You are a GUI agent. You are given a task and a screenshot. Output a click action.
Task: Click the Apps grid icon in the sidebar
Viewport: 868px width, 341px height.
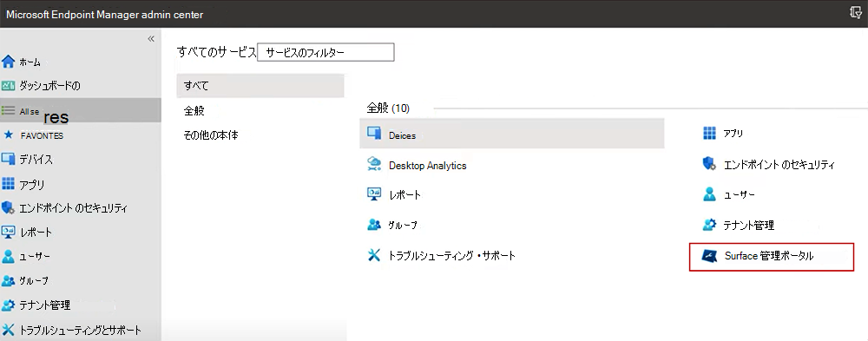coord(9,184)
